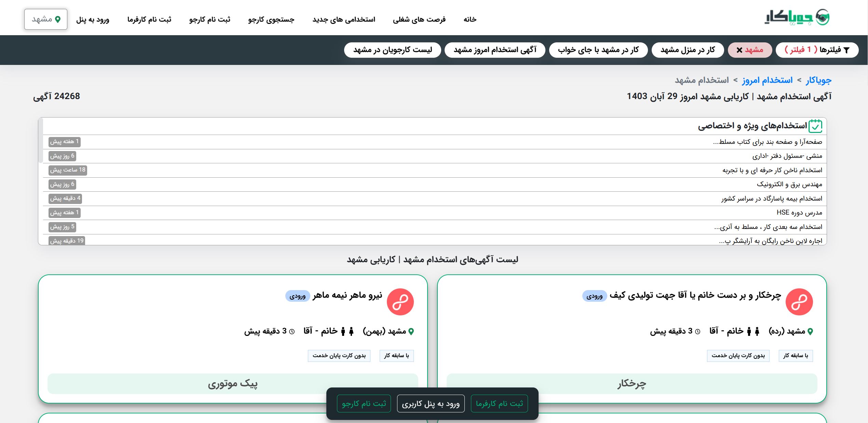The width and height of the screenshot is (868, 423).
Task: Click the 4 دقیقه پیش time badge
Action: click(65, 199)
